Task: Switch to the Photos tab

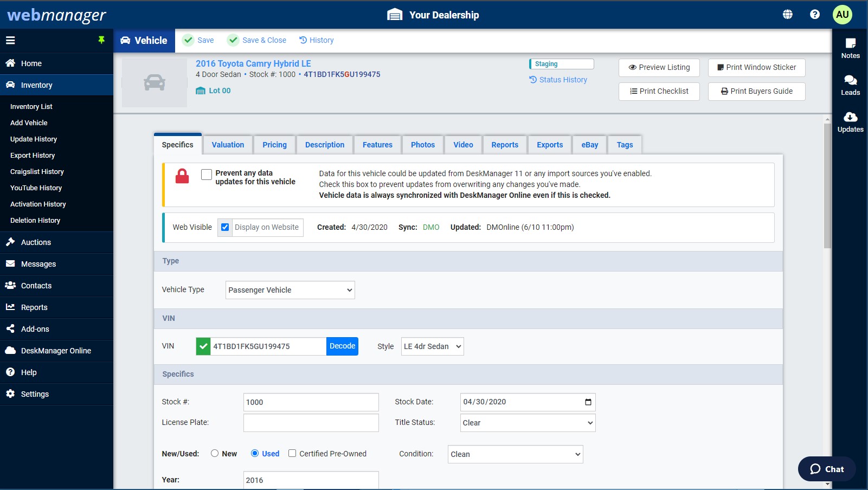Action: pos(423,145)
